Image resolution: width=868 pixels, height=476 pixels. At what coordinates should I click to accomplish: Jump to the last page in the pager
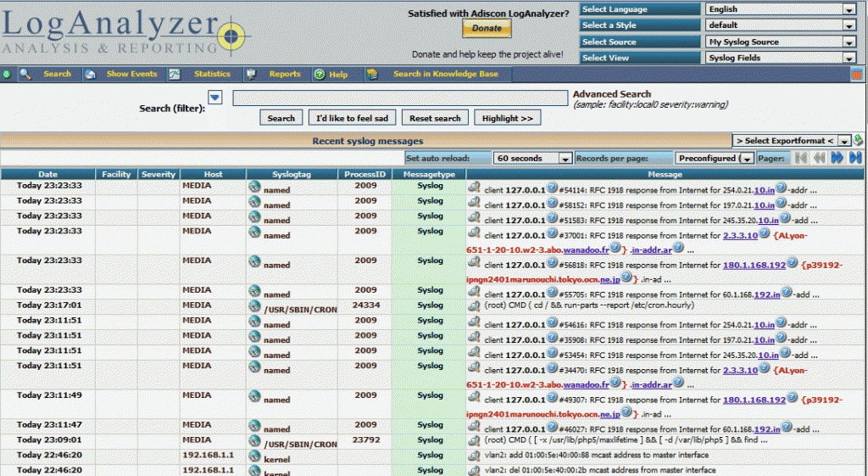855,158
